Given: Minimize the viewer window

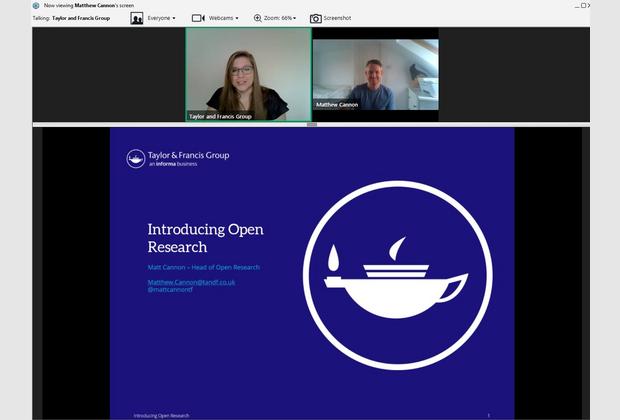Looking at the screenshot, I should [x=577, y=6].
